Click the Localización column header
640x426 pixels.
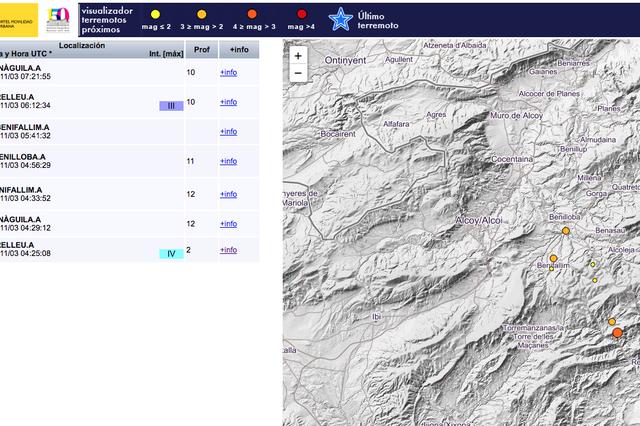coord(82,45)
